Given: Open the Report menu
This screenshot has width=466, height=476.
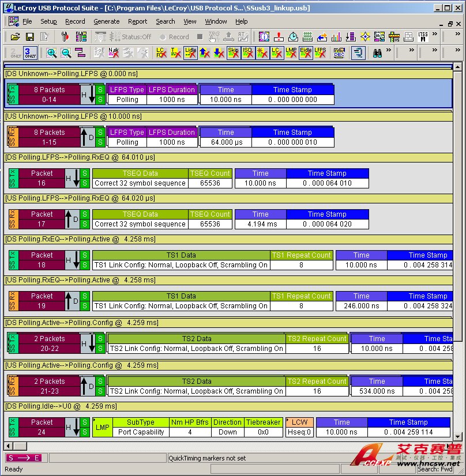Looking at the screenshot, I should tap(137, 21).
